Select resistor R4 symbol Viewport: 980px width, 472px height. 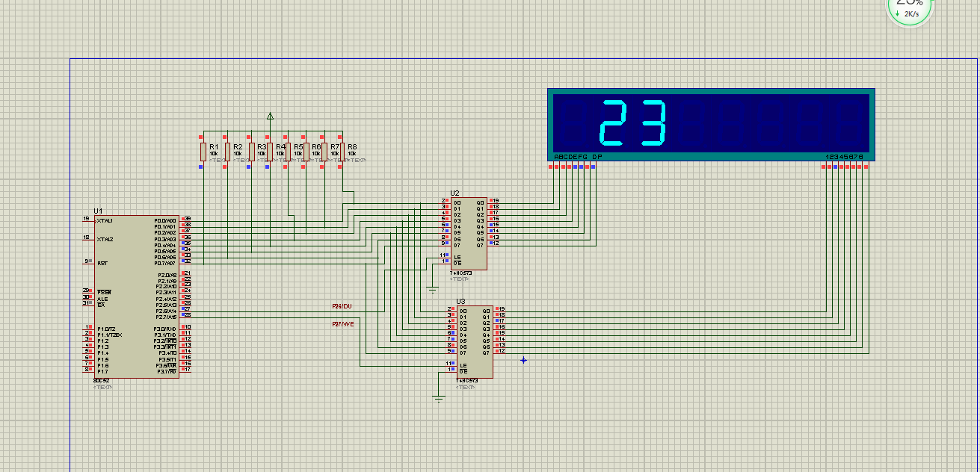tap(269, 152)
